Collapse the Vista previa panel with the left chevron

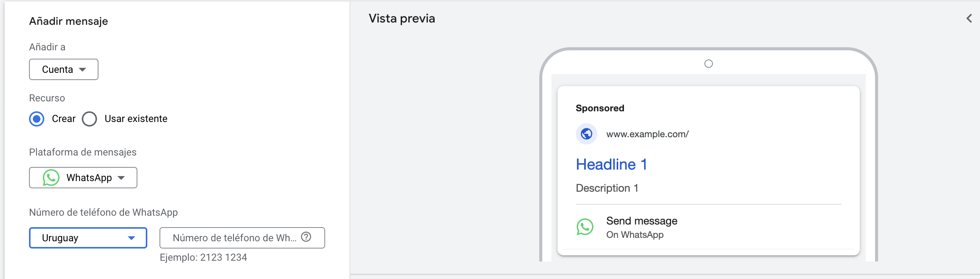(x=968, y=18)
